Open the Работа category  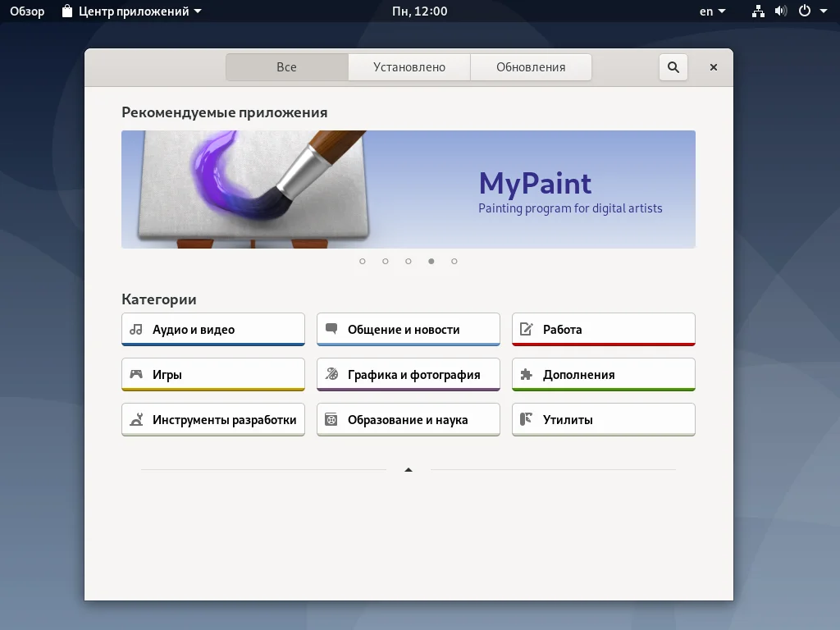coord(604,330)
